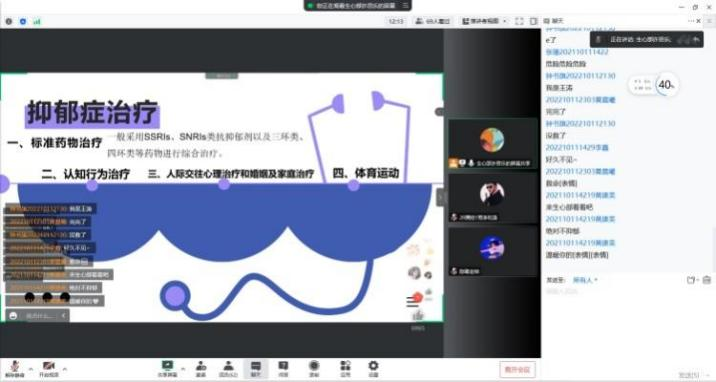Viewport: 716px width, 382px height.
Task: Click the 12:13 meeting timer
Action: tap(395, 21)
